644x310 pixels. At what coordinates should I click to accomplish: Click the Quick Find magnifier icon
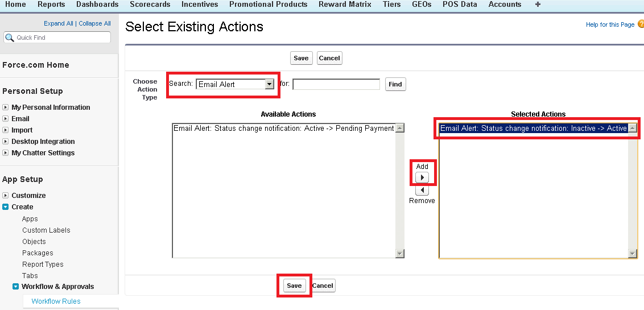pyautogui.click(x=10, y=38)
